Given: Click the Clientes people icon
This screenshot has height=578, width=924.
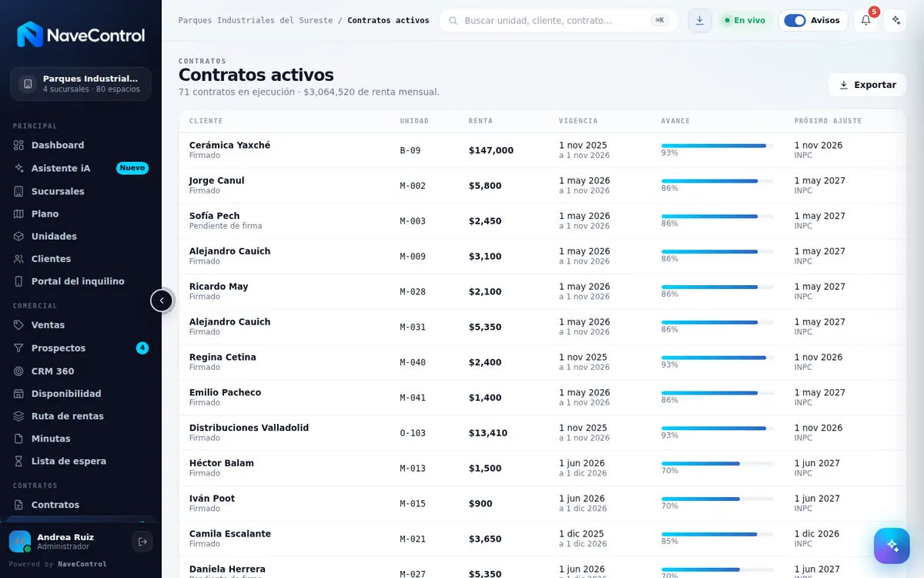Looking at the screenshot, I should pos(19,259).
